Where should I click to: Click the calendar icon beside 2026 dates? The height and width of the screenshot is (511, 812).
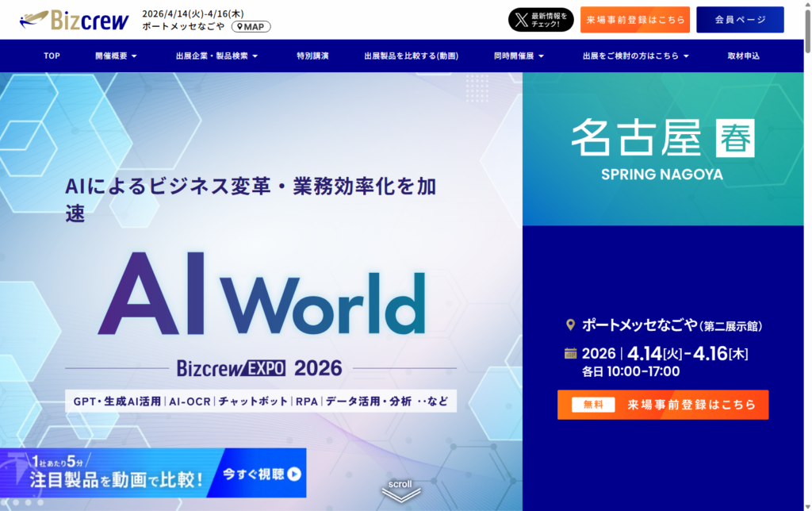click(x=570, y=353)
